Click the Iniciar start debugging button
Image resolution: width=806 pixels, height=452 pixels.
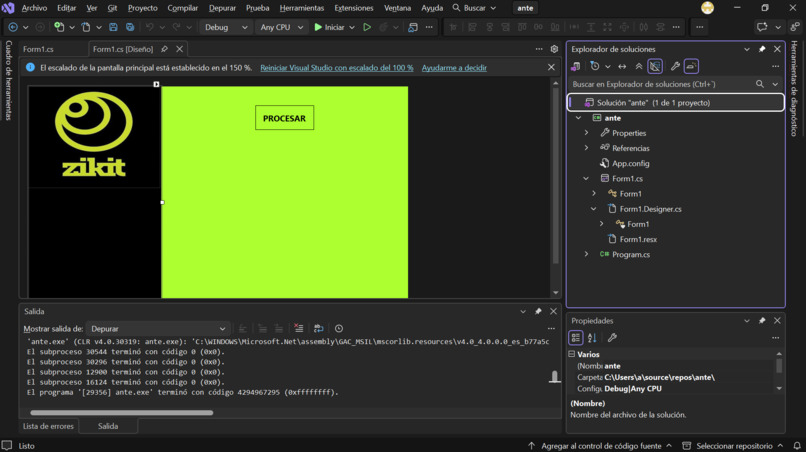pos(330,27)
